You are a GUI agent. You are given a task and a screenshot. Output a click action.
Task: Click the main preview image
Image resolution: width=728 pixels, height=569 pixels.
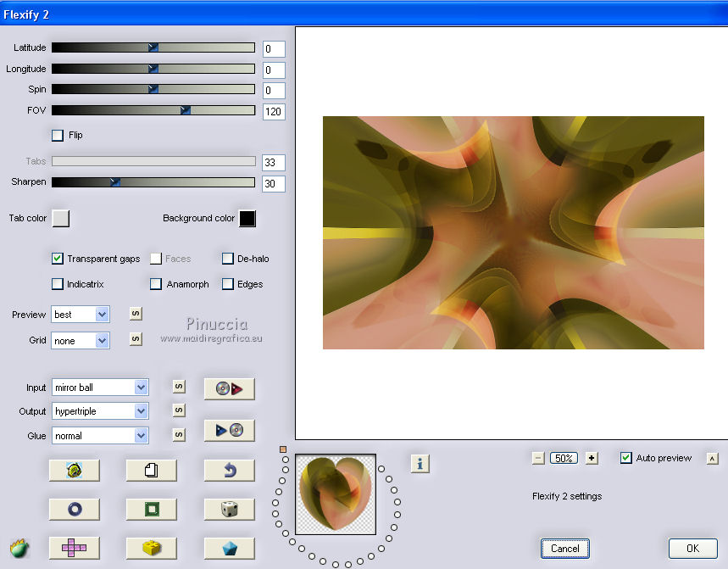click(514, 232)
